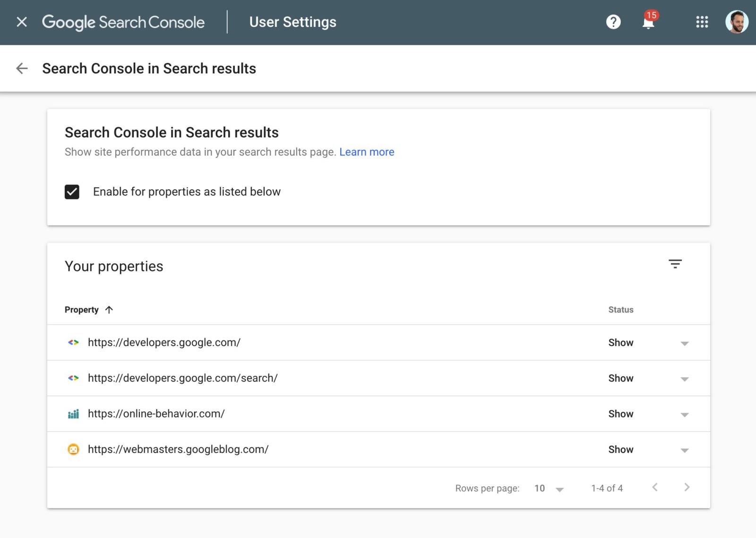Click the profile avatar picture
756x538 pixels.
pos(737,22)
